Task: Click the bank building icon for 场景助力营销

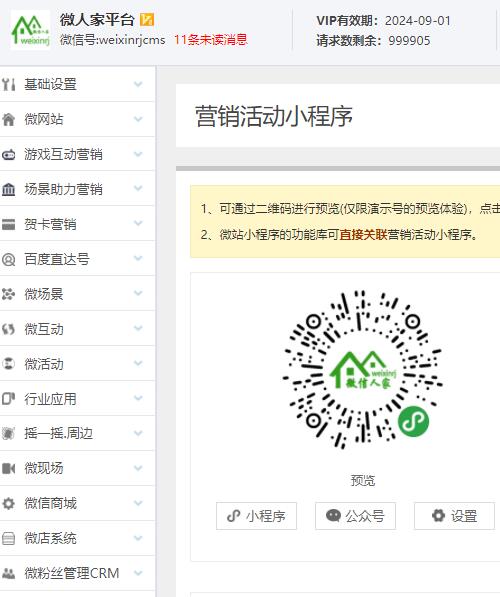Action: coord(8,189)
